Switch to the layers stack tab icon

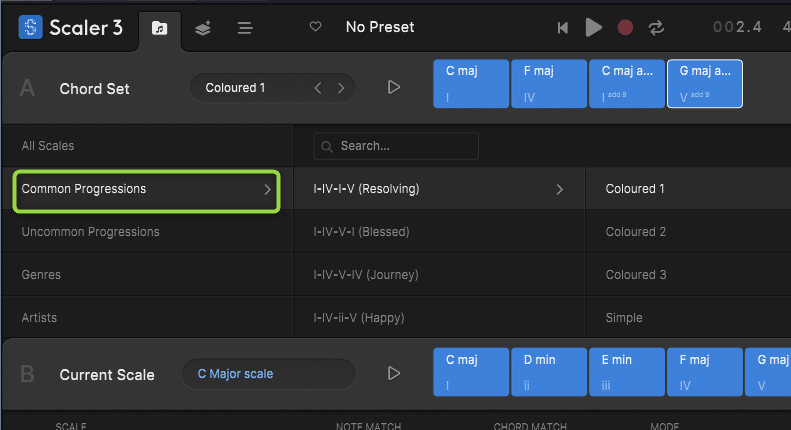point(202,28)
